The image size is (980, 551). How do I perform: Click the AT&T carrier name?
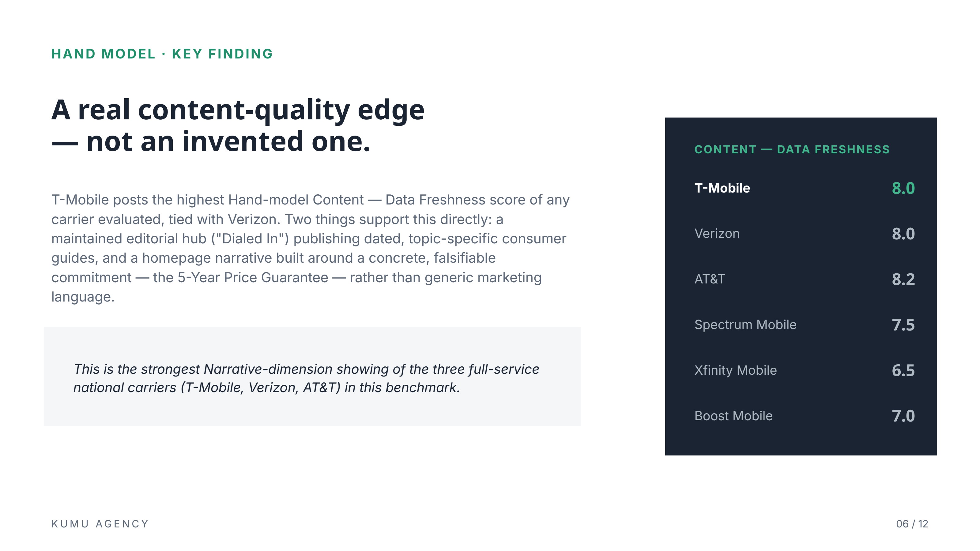(710, 279)
